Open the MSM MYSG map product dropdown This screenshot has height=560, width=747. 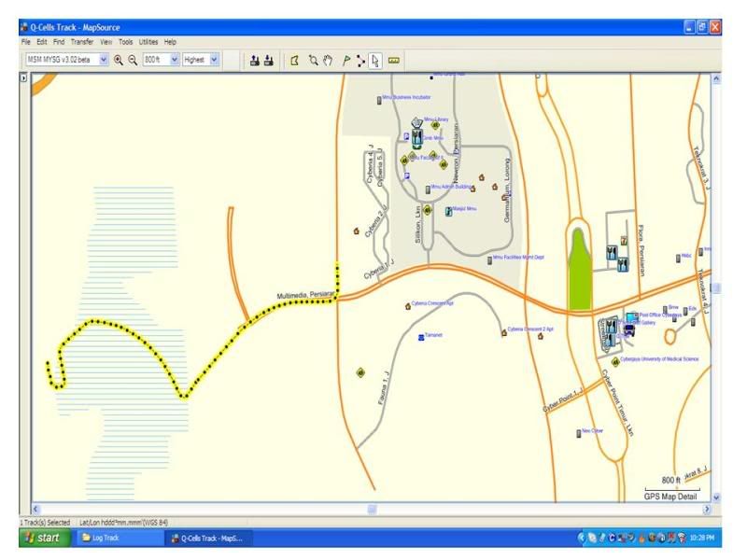pos(104,60)
